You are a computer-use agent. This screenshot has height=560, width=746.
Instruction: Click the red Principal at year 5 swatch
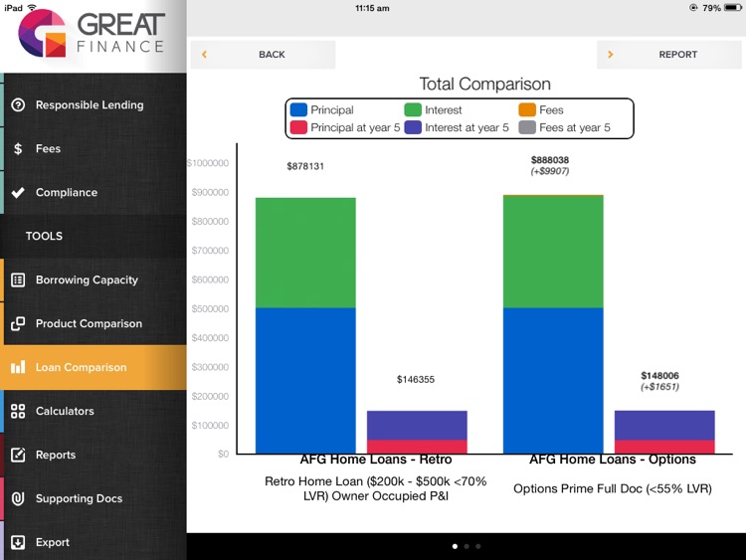[x=298, y=127]
